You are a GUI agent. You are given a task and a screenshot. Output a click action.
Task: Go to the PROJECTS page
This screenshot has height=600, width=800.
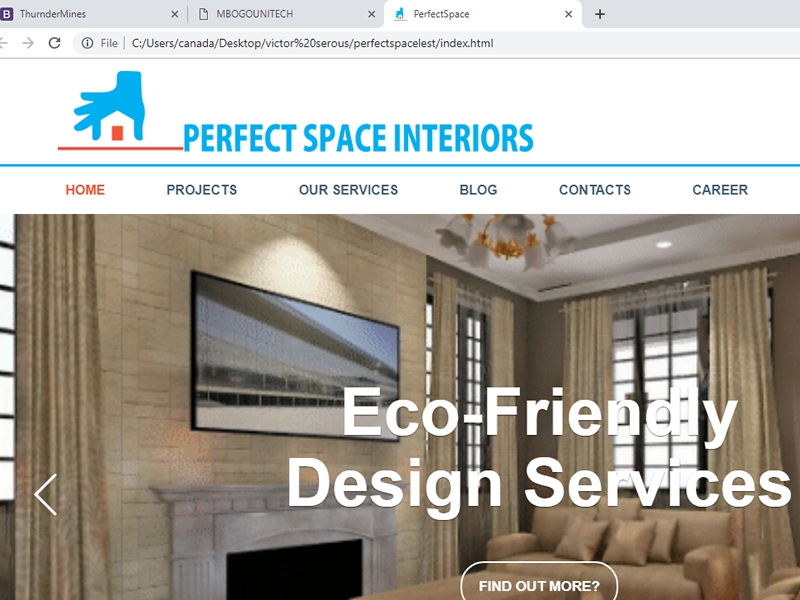coord(202,190)
